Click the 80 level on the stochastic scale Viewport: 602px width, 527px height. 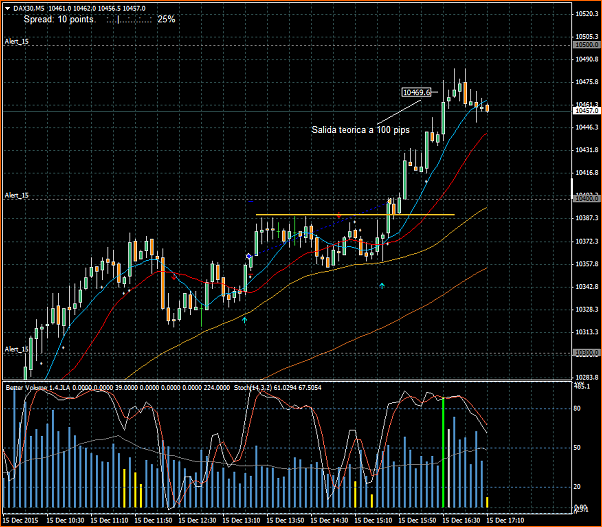(577, 409)
